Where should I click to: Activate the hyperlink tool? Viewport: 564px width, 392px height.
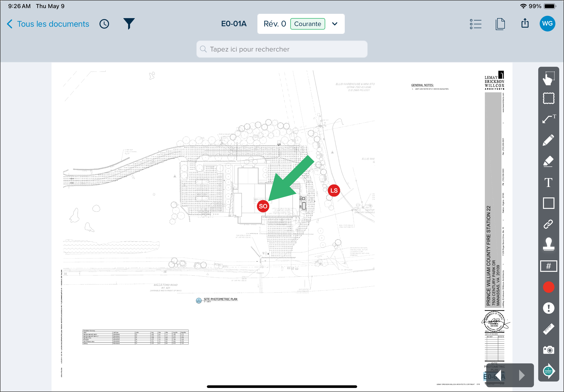pyautogui.click(x=548, y=224)
